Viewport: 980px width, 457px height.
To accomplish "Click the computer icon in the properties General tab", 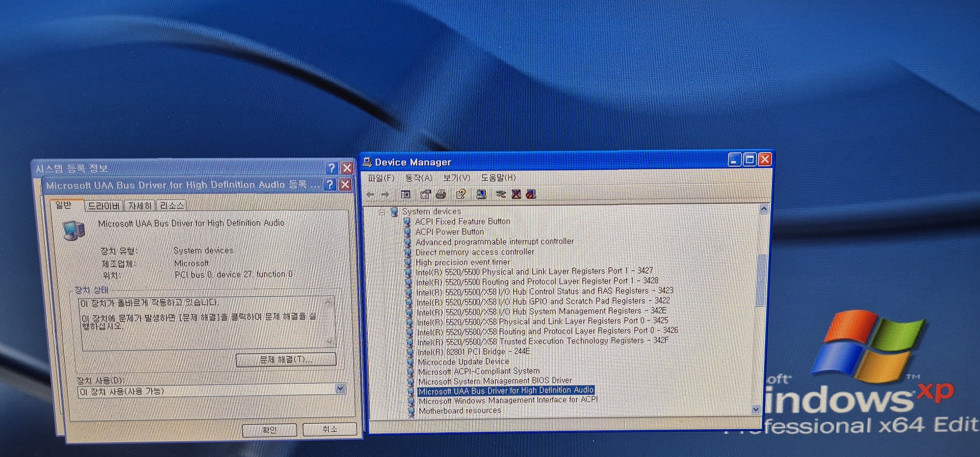I will point(74,230).
